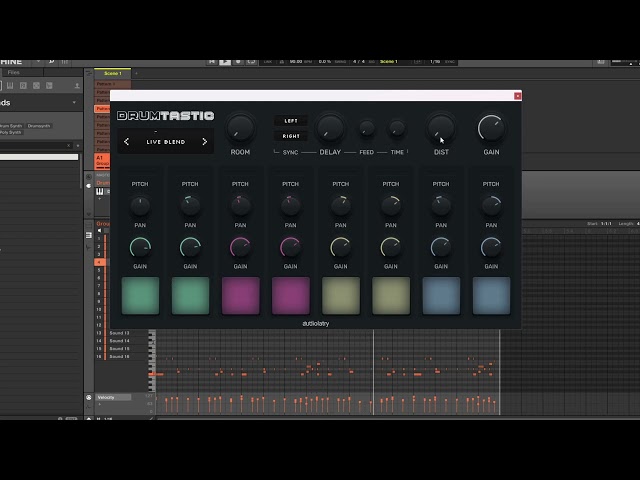The width and height of the screenshot is (640, 480).
Task: Click the ROOM knob
Action: click(x=240, y=128)
